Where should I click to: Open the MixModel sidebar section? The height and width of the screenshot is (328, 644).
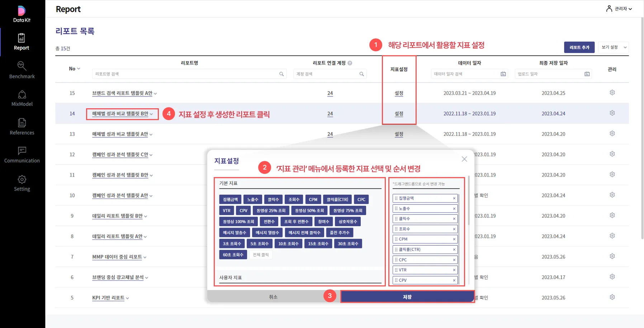tap(22, 99)
